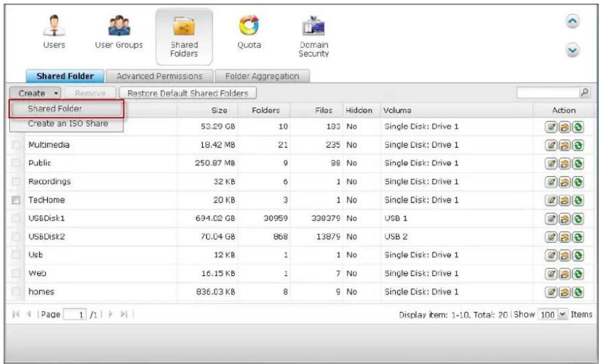Choose Create an ISO Share
The height and width of the screenshot is (364, 599).
click(66, 124)
